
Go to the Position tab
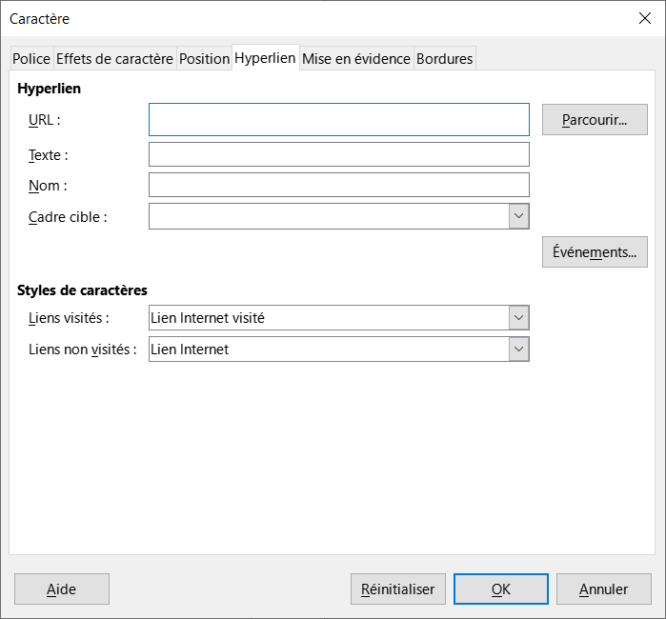[204, 59]
